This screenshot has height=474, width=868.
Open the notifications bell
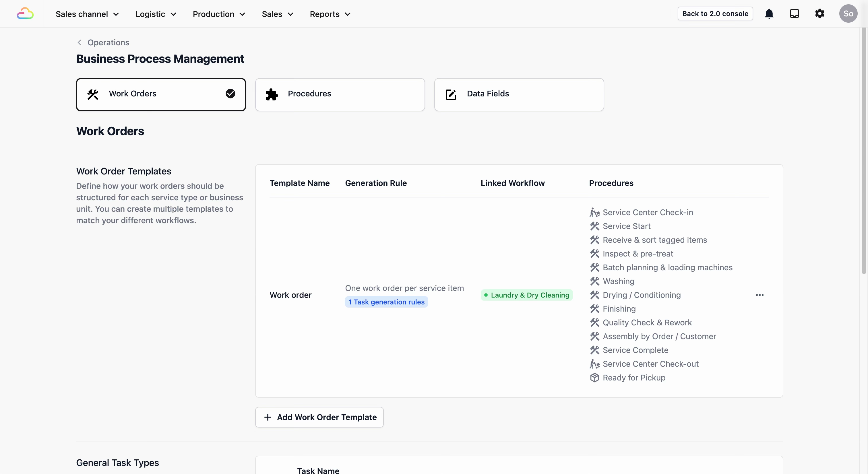click(x=769, y=14)
